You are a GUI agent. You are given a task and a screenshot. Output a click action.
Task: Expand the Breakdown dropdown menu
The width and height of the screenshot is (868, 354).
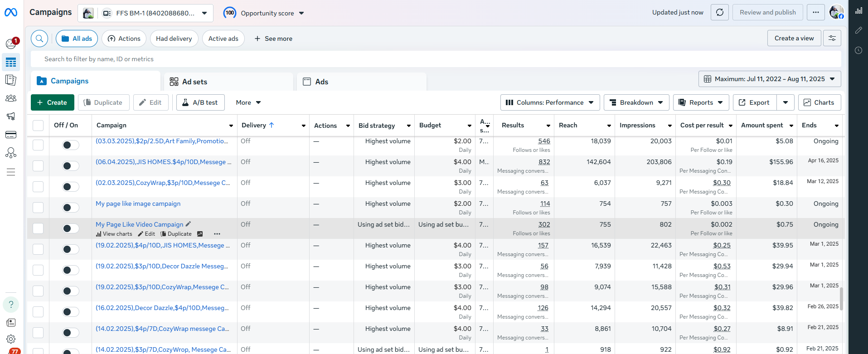click(636, 102)
